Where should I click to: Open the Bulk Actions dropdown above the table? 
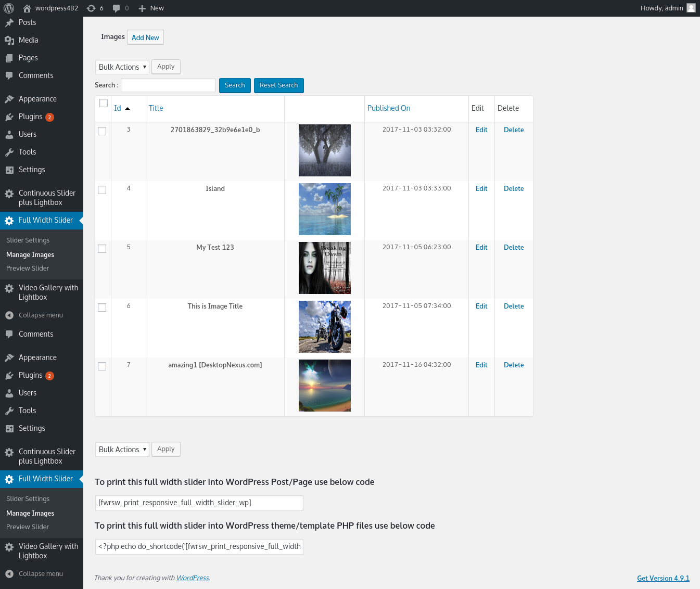tap(122, 67)
